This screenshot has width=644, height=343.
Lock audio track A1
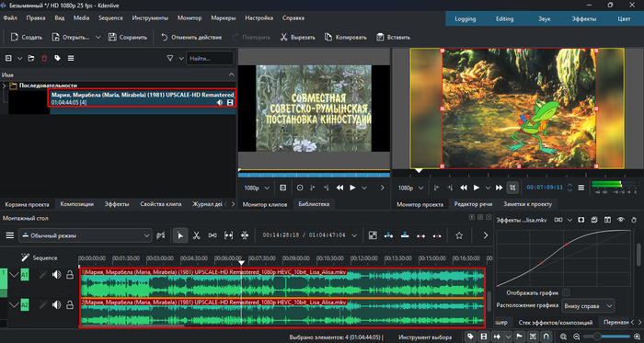click(70, 274)
